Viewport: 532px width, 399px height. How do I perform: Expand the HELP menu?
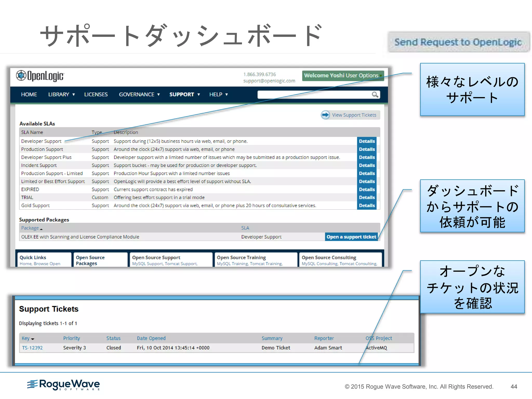click(218, 95)
